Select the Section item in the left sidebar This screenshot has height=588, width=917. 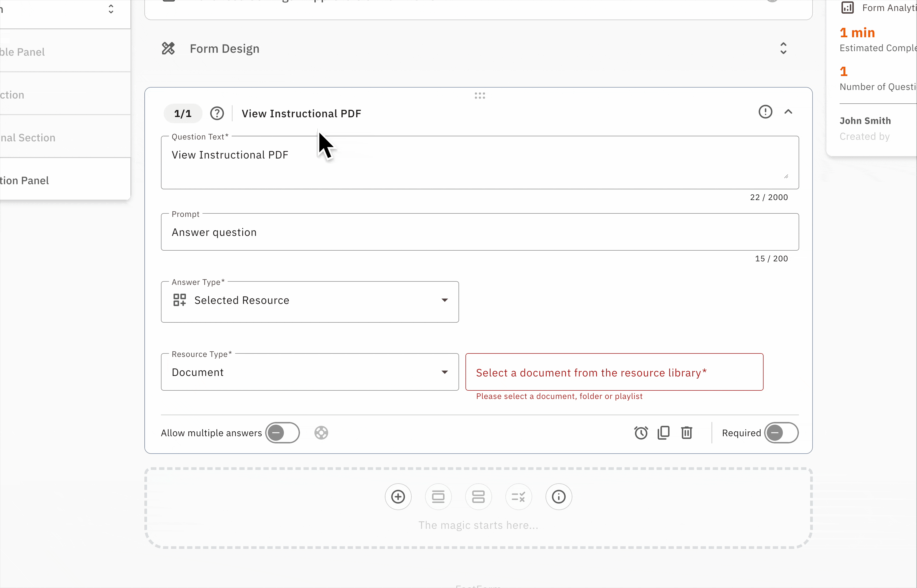tap(12, 95)
